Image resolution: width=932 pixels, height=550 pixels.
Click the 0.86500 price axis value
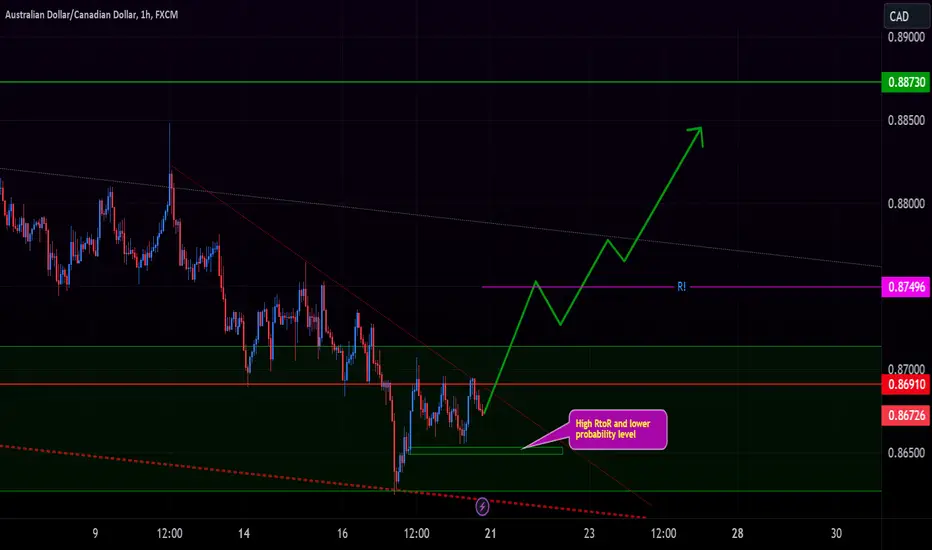point(906,453)
